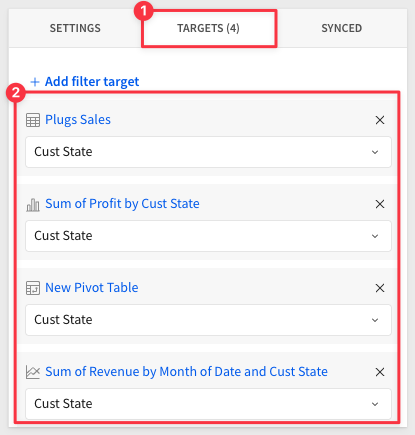The height and width of the screenshot is (435, 415).
Task: Click Add filter target link
Action: pyautogui.click(x=92, y=82)
